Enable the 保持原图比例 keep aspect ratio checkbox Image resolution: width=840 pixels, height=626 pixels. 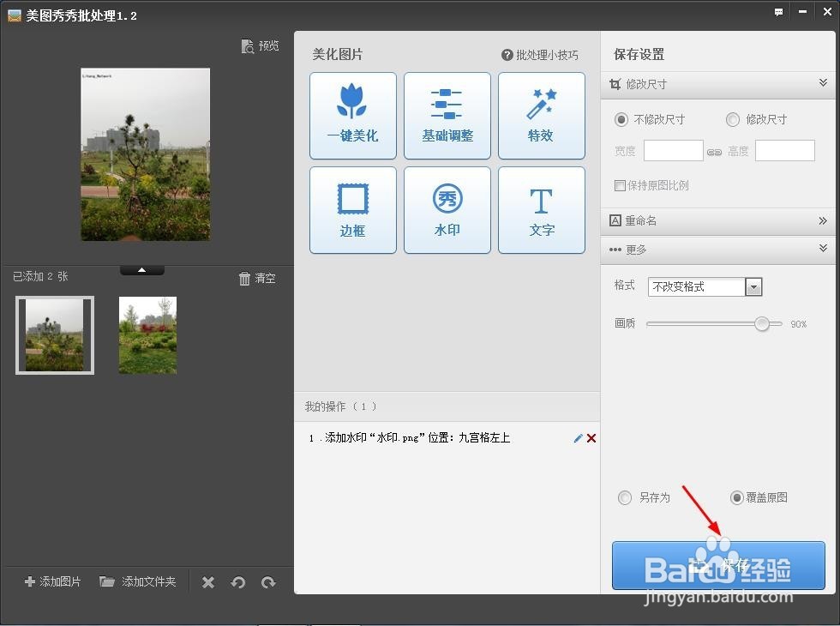[620, 185]
